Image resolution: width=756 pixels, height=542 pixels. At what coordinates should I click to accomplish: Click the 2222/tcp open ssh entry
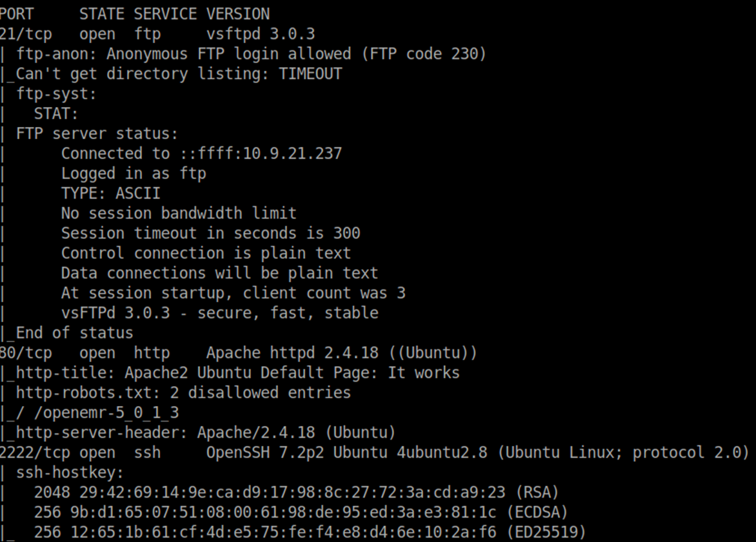pyautogui.click(x=80, y=452)
